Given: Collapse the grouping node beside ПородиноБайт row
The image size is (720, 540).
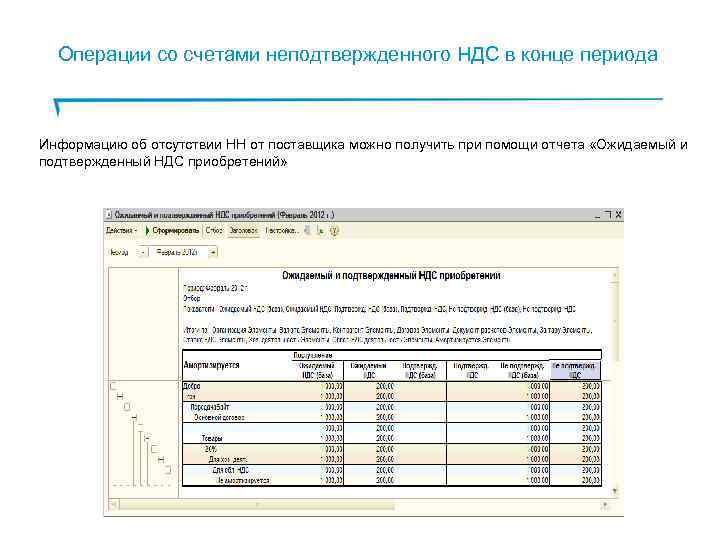Looking at the screenshot, I should (x=128, y=407).
